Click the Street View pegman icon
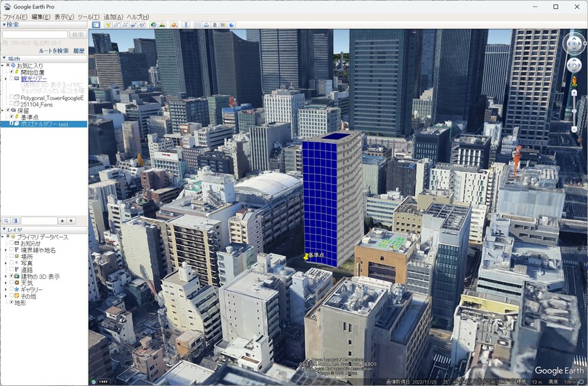 (x=574, y=82)
